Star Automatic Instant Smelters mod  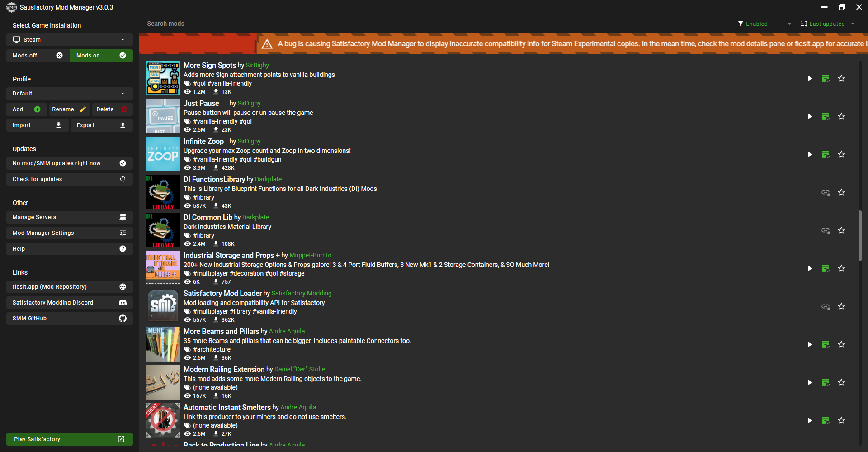pos(841,420)
